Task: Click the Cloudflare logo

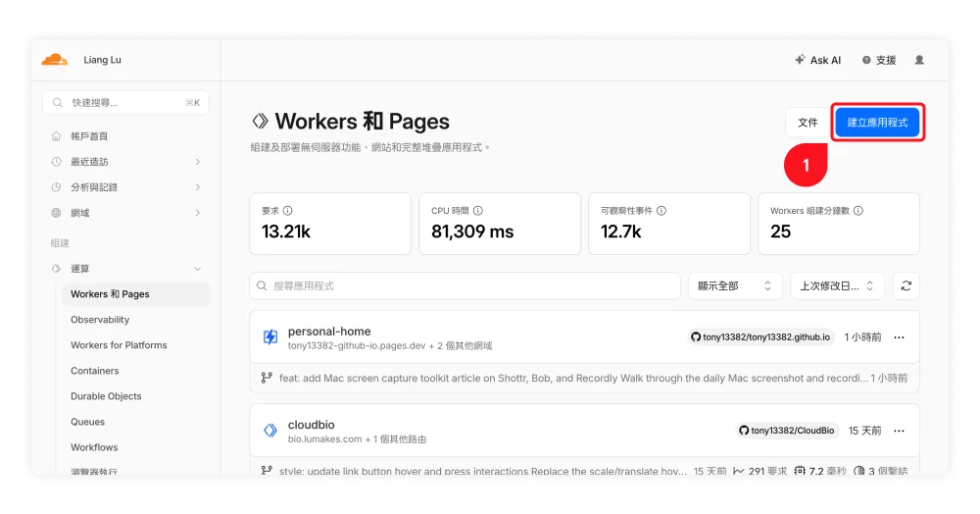Action: (54, 60)
